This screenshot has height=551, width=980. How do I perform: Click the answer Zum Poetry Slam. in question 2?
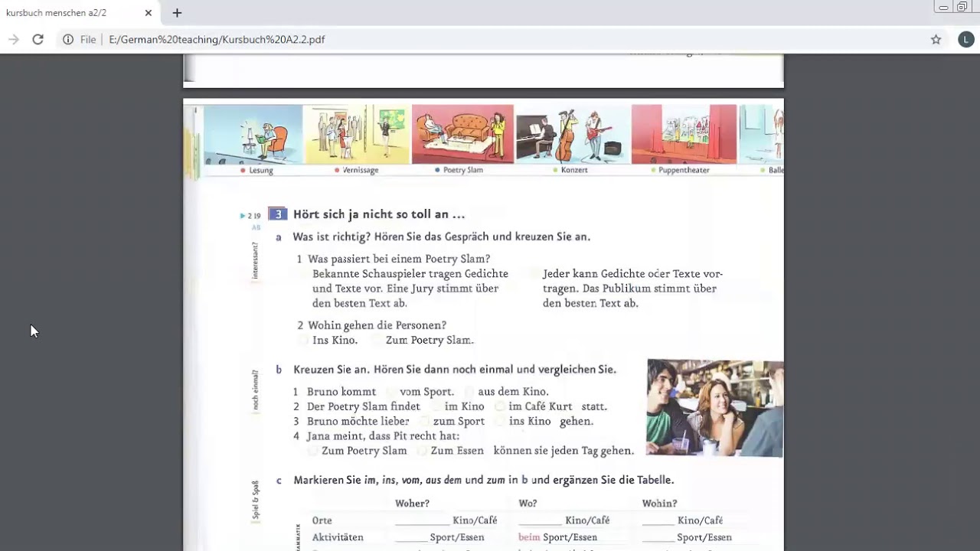(x=430, y=340)
